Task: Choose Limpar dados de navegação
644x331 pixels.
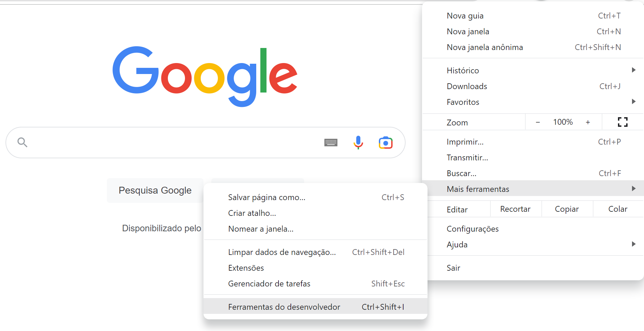Action: (282, 252)
